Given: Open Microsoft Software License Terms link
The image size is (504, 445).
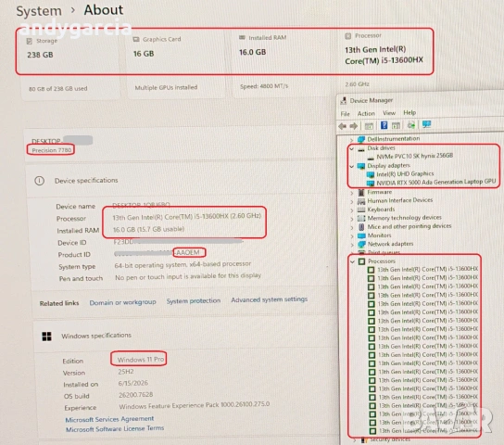Looking at the screenshot, I should pyautogui.click(x=115, y=428).
